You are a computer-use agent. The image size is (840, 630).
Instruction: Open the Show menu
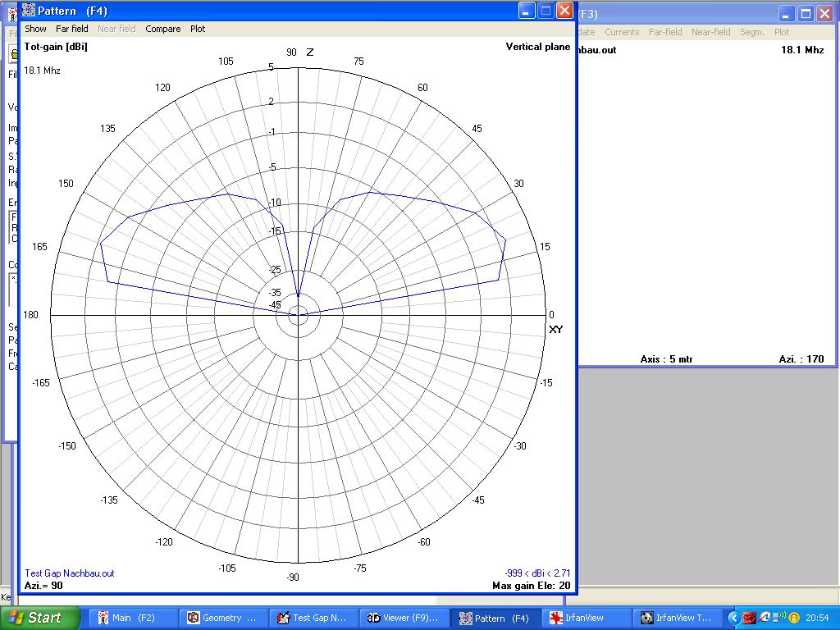click(35, 29)
